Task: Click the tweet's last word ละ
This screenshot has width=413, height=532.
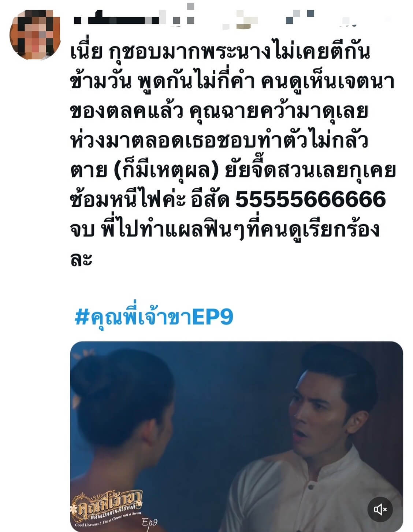Action: [81, 259]
